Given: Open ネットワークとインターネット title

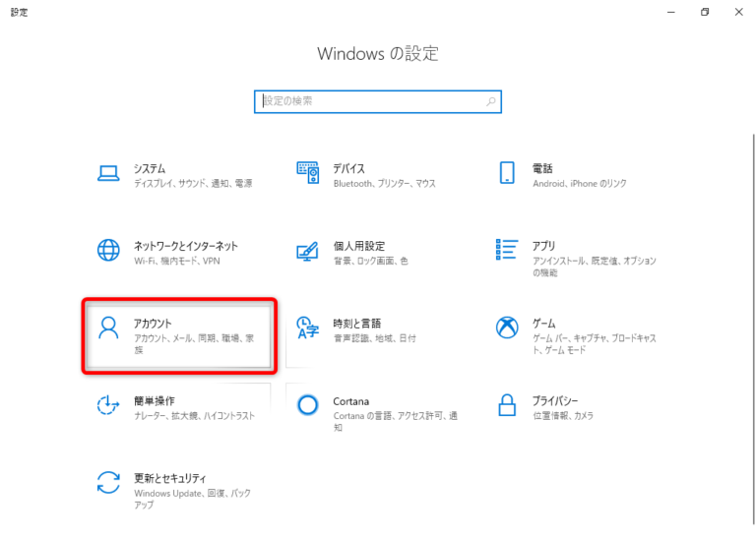Looking at the screenshot, I should [186, 246].
